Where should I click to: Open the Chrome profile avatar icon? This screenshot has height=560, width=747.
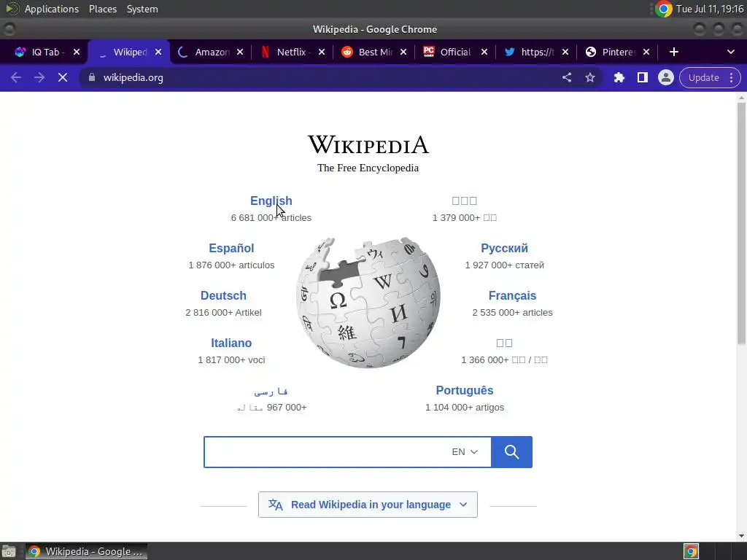[x=665, y=77]
